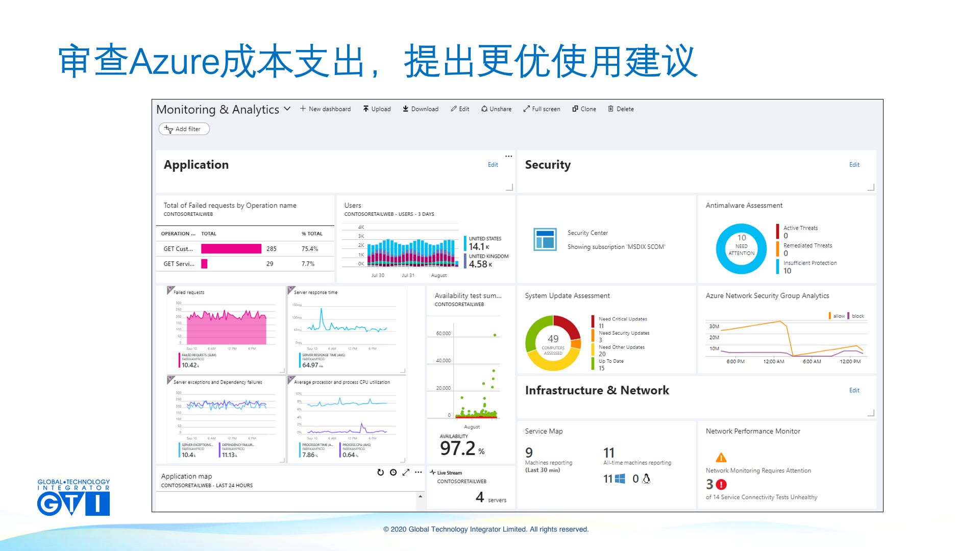Edit the Application section
This screenshot has width=980, height=551.
point(493,165)
